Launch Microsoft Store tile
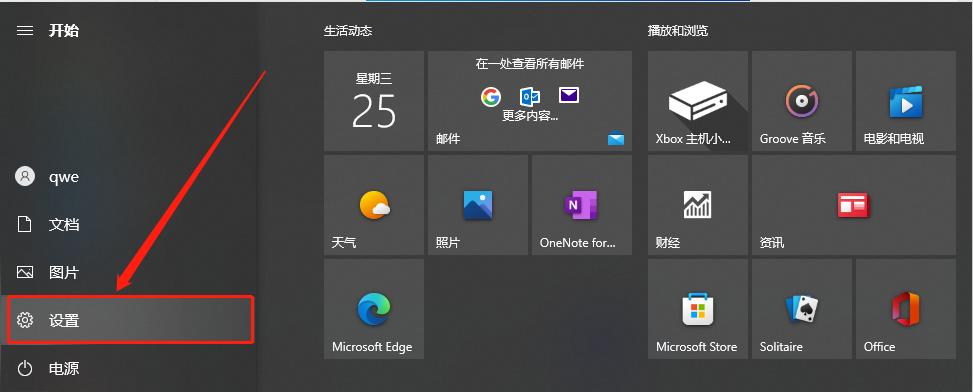Screen dimensions: 973x392 tap(697, 309)
